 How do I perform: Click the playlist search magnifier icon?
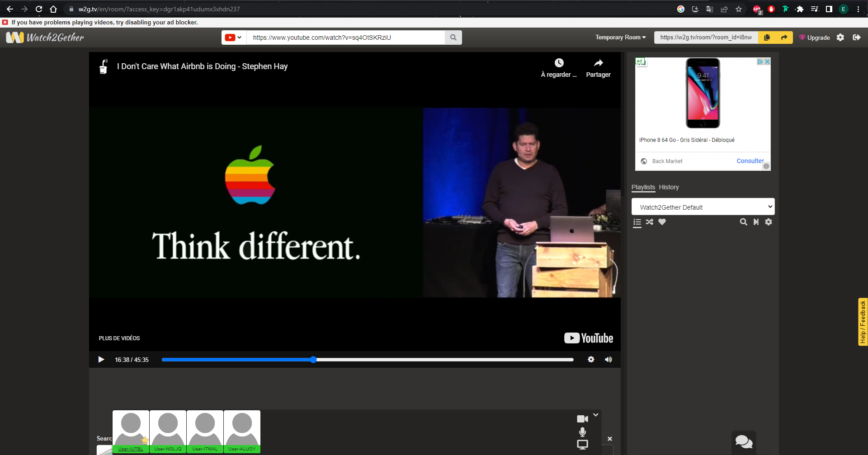pyautogui.click(x=743, y=222)
